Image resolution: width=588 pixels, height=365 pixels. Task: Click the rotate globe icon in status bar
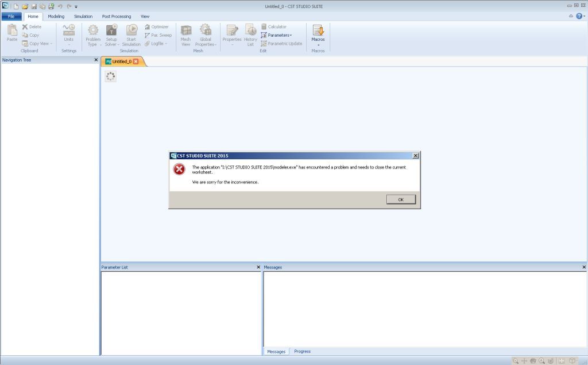click(533, 361)
